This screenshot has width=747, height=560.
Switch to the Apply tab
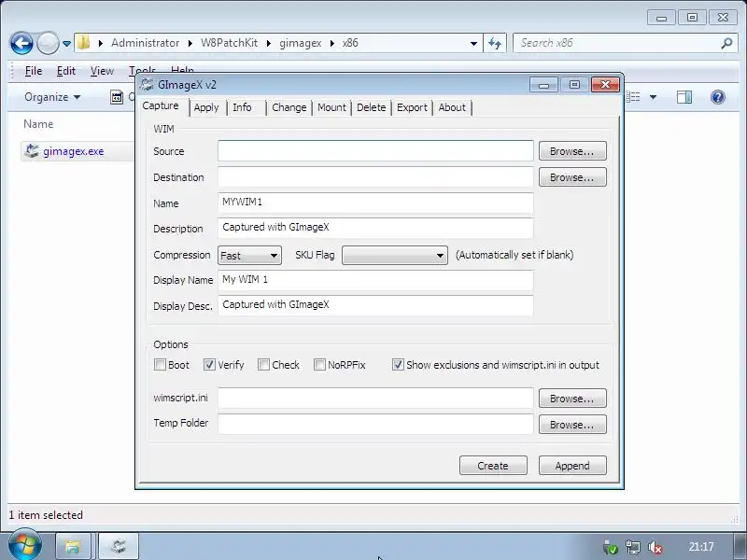point(206,107)
